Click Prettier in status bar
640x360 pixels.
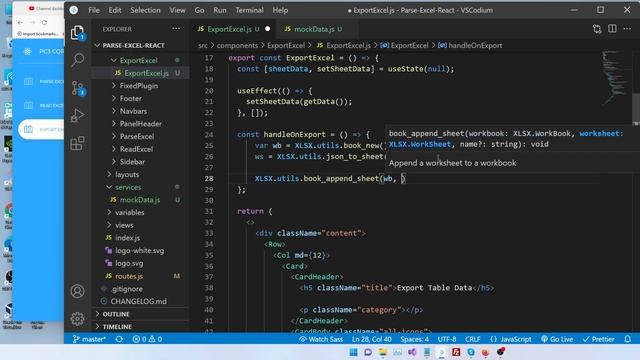coord(598,339)
